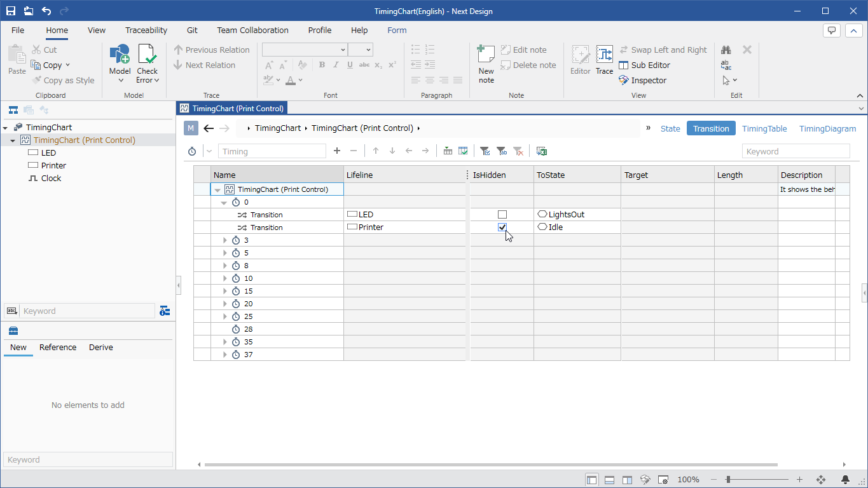Click the Timing name input field
This screenshot has height=488, width=868.
tap(272, 151)
